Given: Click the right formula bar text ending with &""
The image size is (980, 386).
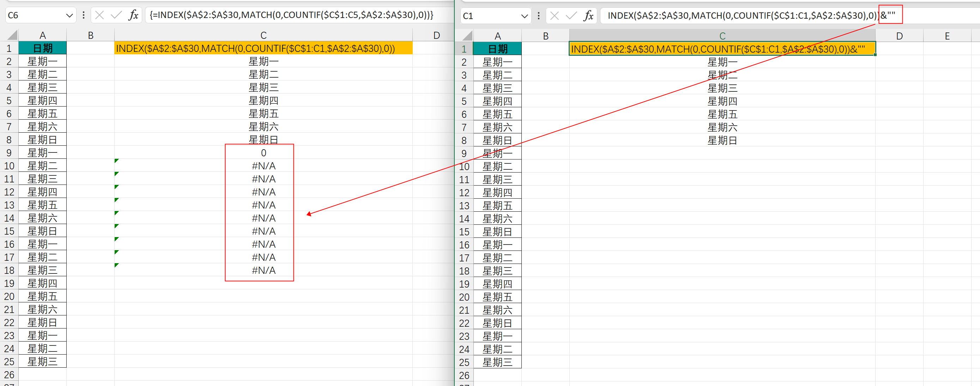Looking at the screenshot, I should coord(751,16).
